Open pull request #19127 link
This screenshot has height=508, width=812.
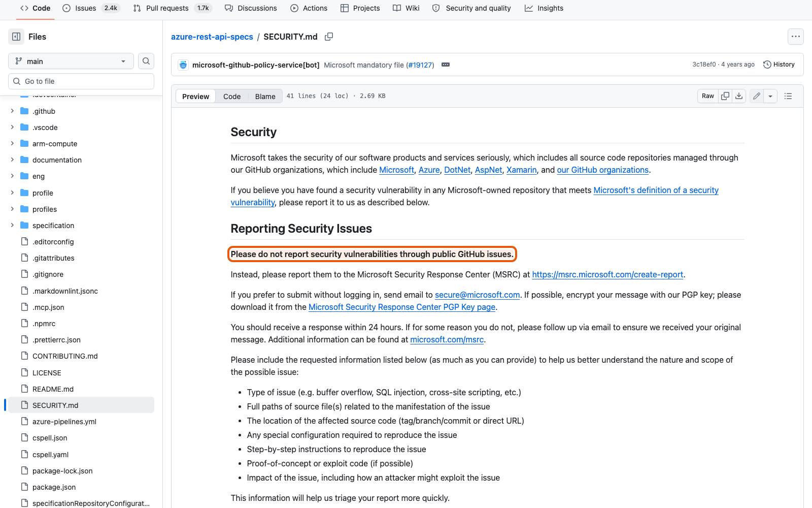pyautogui.click(x=420, y=65)
